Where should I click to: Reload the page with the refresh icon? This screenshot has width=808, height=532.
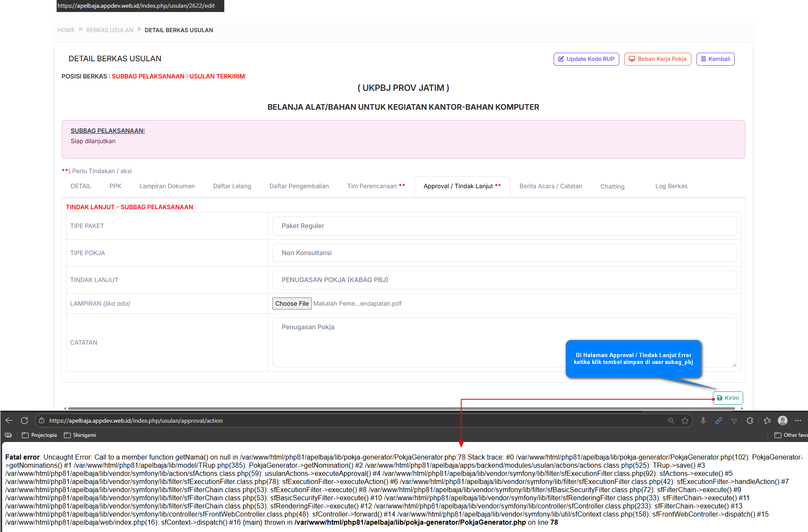24,421
